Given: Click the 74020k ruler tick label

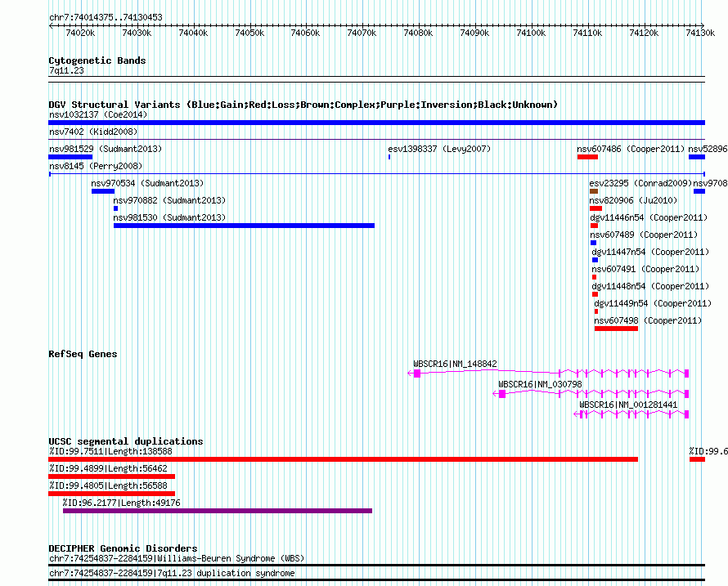Looking at the screenshot, I should [x=80, y=33].
